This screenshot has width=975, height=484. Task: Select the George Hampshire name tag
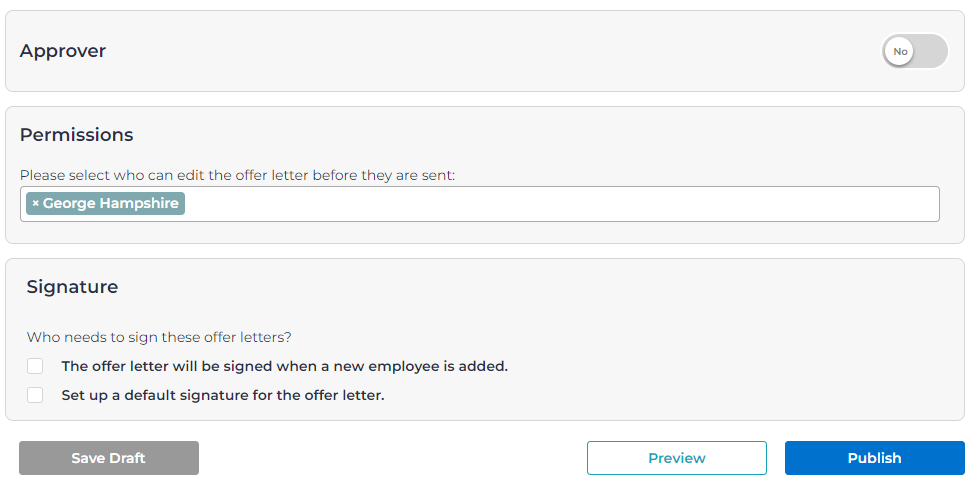coord(111,204)
